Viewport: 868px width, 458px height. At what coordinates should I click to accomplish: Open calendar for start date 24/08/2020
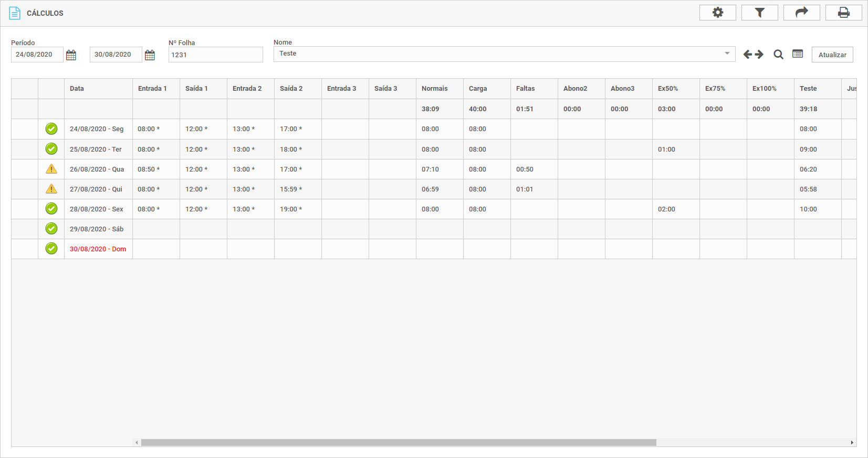[x=71, y=55]
